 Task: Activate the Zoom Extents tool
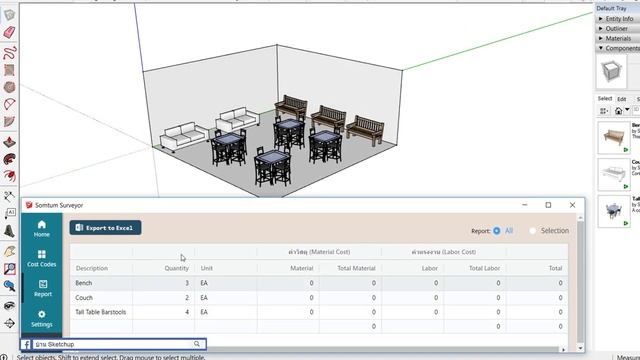click(x=9, y=286)
